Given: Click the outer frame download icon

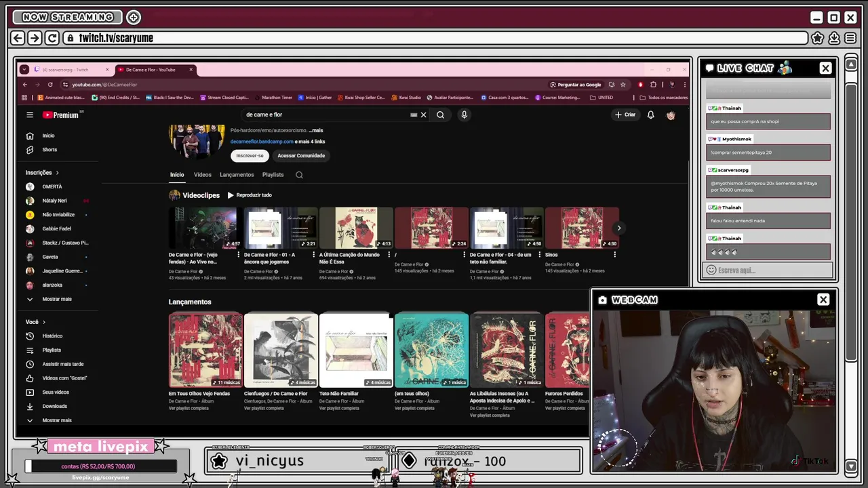Looking at the screenshot, I should click(834, 39).
